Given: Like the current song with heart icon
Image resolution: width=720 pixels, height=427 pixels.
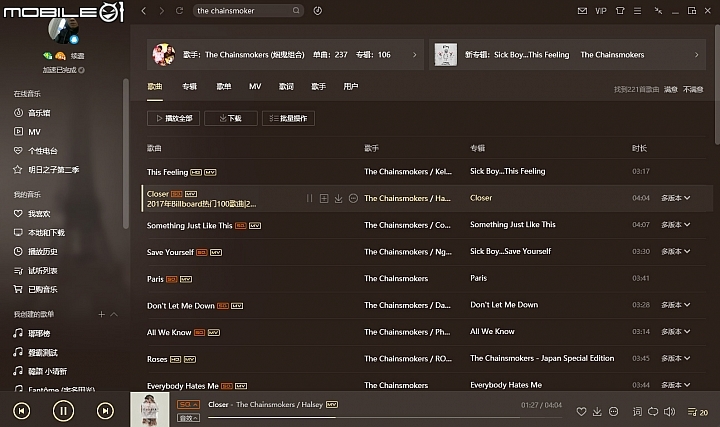Looking at the screenshot, I should coord(581,411).
